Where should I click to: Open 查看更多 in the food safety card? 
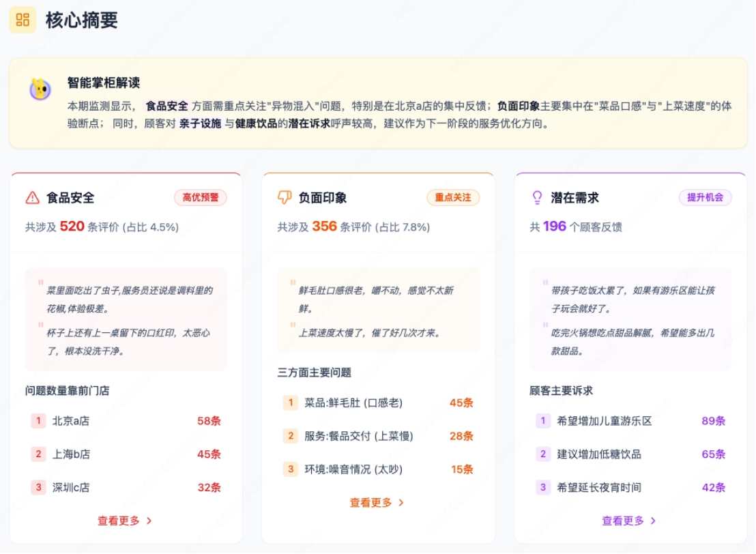pyautogui.click(x=119, y=521)
